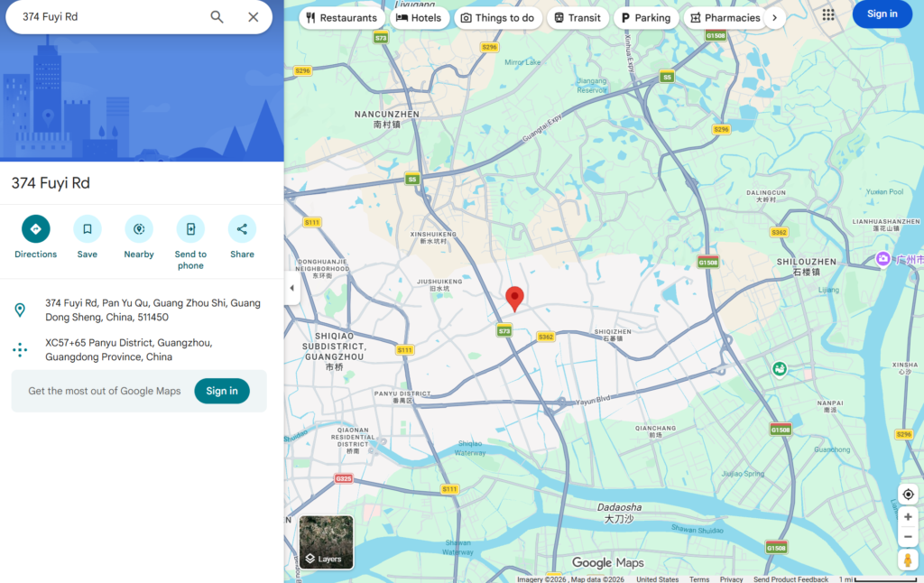Click the United States link
Viewport: 924px width, 583px height.
pos(657,579)
